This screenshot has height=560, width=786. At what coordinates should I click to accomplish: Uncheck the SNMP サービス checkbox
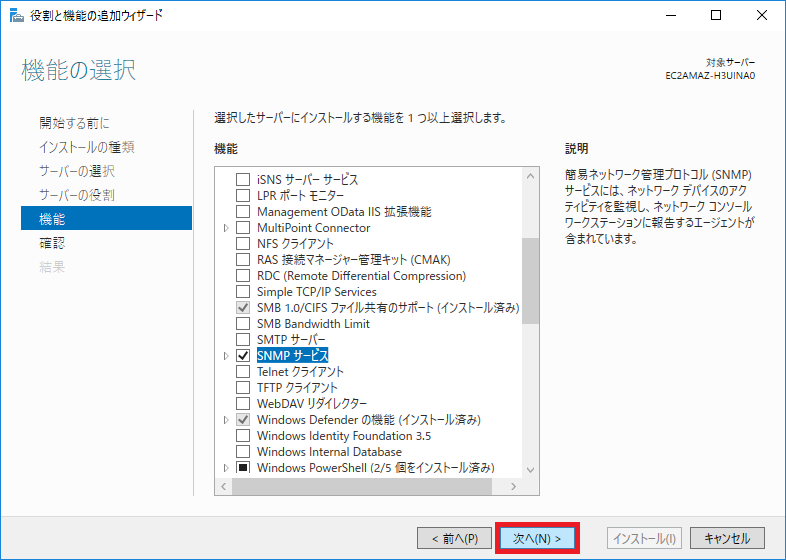242,356
